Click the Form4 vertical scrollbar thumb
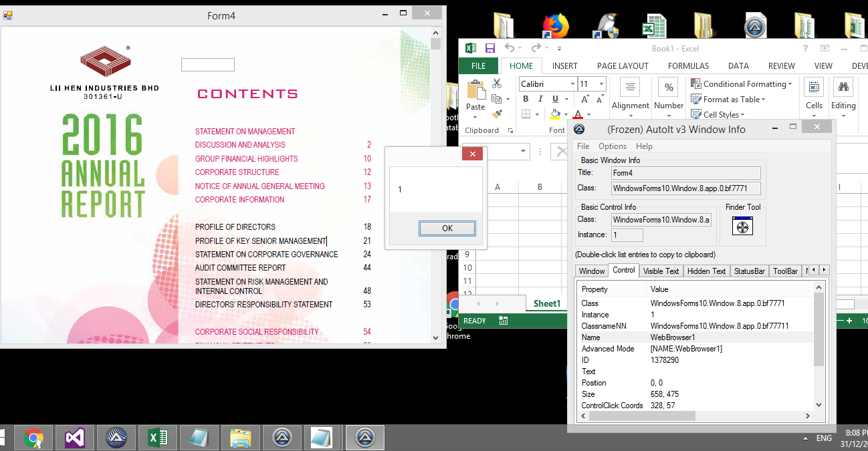 tap(436, 44)
